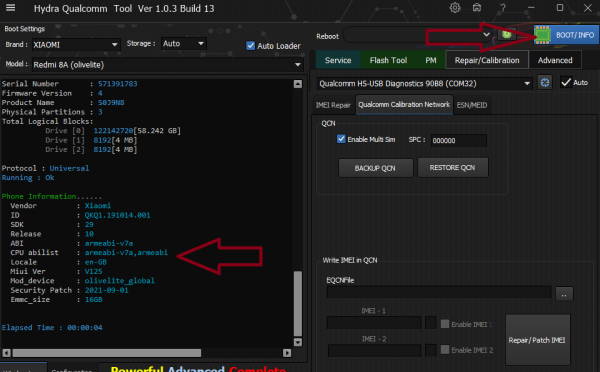Click the EQCNFile path field
Image resolution: width=600 pixels, height=372 pixels.
click(x=439, y=292)
